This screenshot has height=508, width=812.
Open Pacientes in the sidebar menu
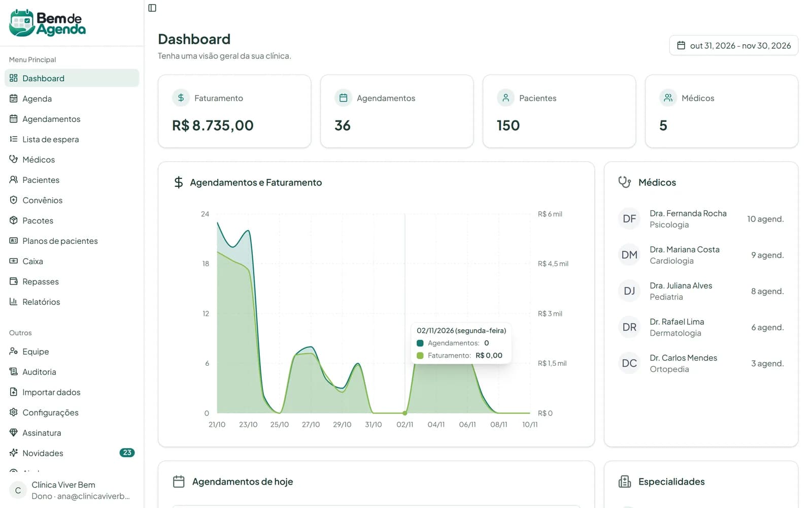point(72,180)
